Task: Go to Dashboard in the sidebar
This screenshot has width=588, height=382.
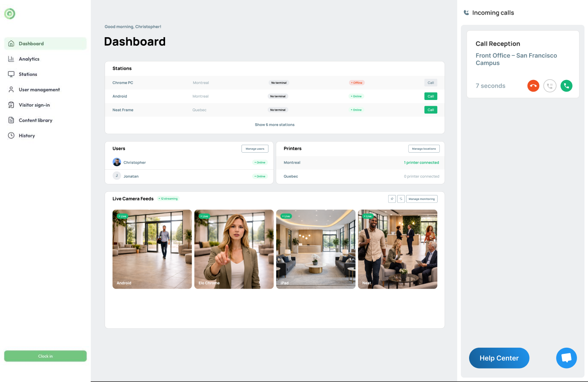Action: [45, 44]
